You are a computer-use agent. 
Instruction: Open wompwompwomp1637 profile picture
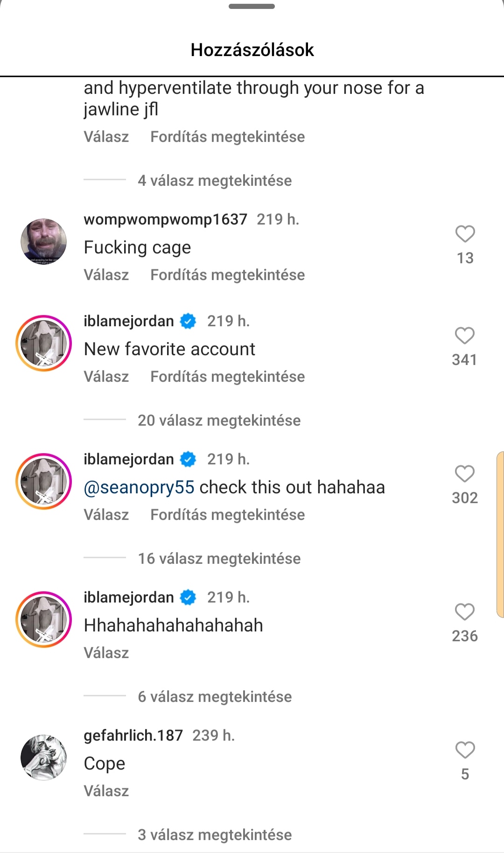click(x=44, y=242)
